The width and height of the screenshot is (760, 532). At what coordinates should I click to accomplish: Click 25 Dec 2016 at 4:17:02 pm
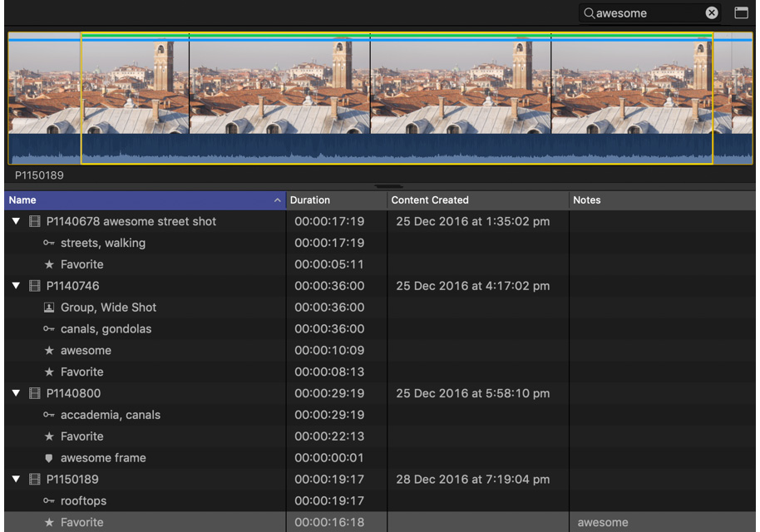coord(472,286)
